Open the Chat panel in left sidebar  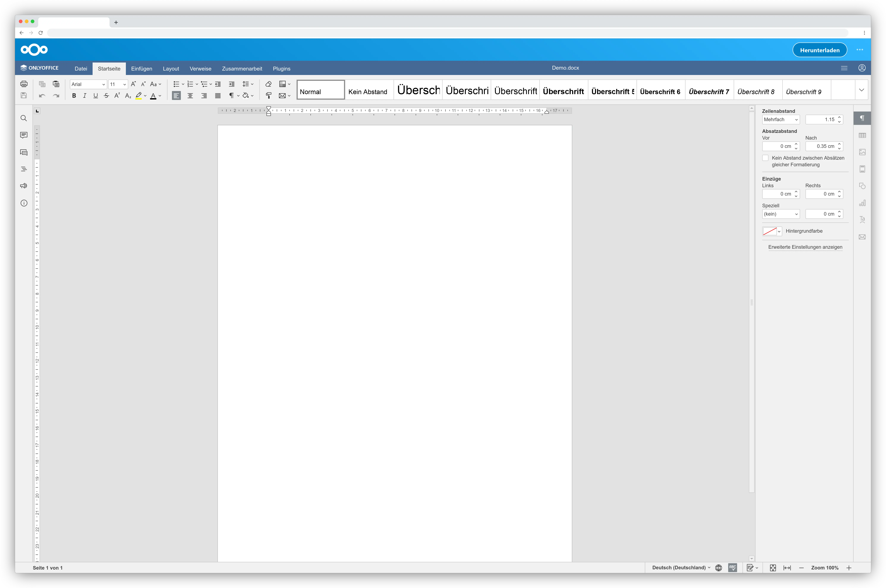(x=24, y=152)
